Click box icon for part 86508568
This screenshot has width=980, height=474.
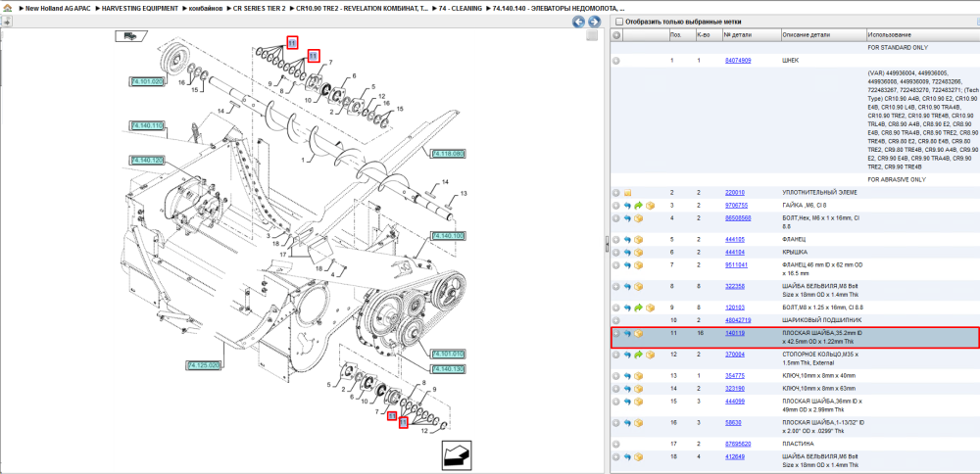(x=639, y=218)
